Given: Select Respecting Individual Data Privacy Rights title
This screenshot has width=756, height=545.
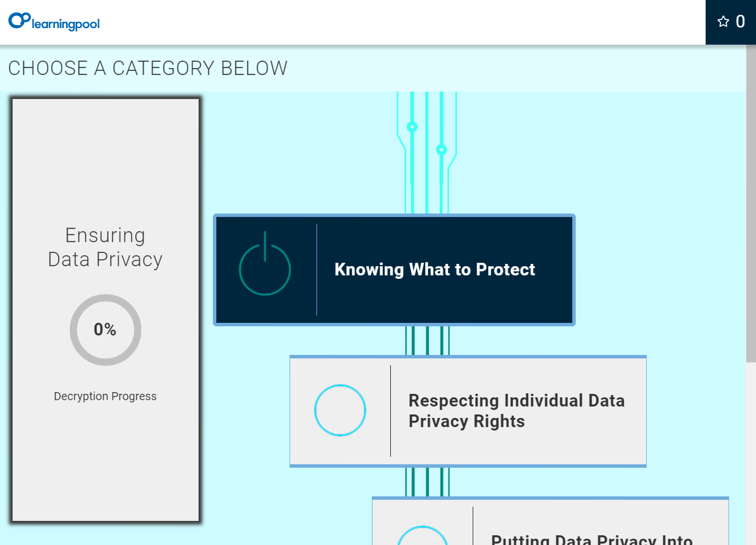Looking at the screenshot, I should pyautogui.click(x=516, y=410).
